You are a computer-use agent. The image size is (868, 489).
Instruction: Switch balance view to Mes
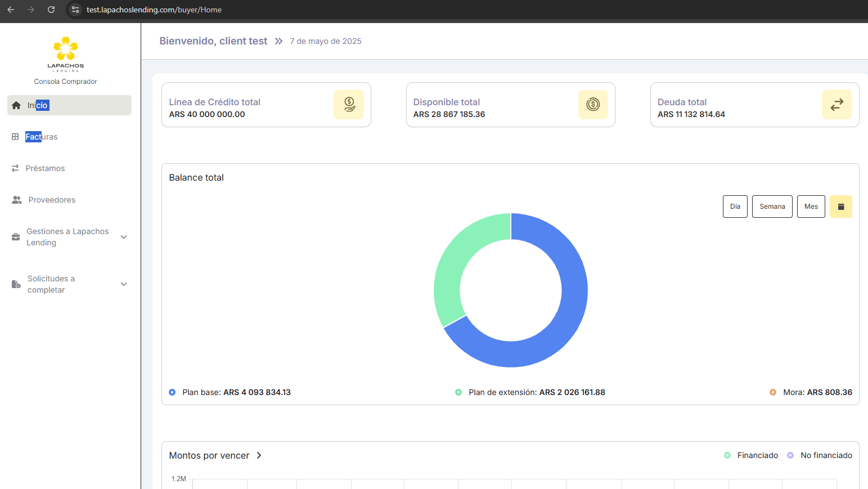tap(811, 207)
